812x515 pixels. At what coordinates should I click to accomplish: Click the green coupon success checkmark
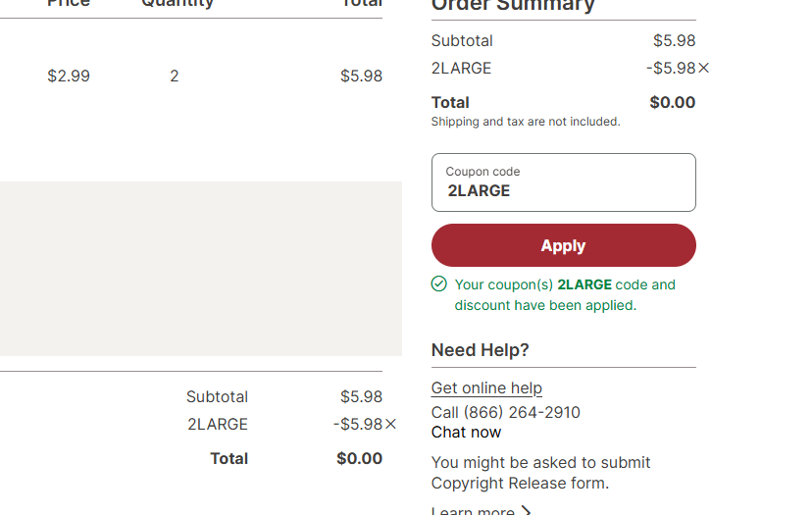tap(438, 284)
